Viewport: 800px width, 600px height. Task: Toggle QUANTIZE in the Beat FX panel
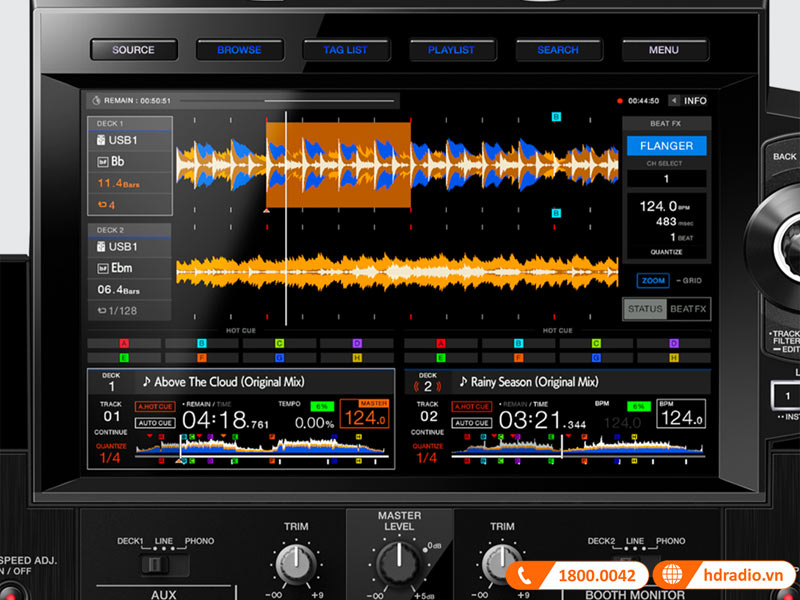[666, 252]
